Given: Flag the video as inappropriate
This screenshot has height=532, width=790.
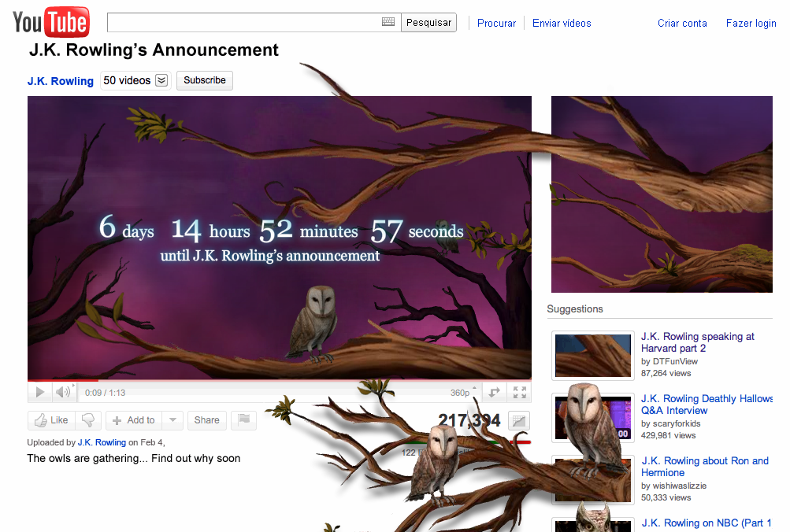Looking at the screenshot, I should coord(244,420).
